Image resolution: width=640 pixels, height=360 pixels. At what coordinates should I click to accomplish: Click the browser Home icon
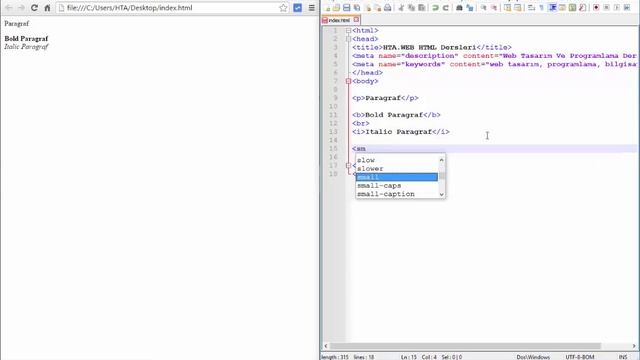[47, 8]
